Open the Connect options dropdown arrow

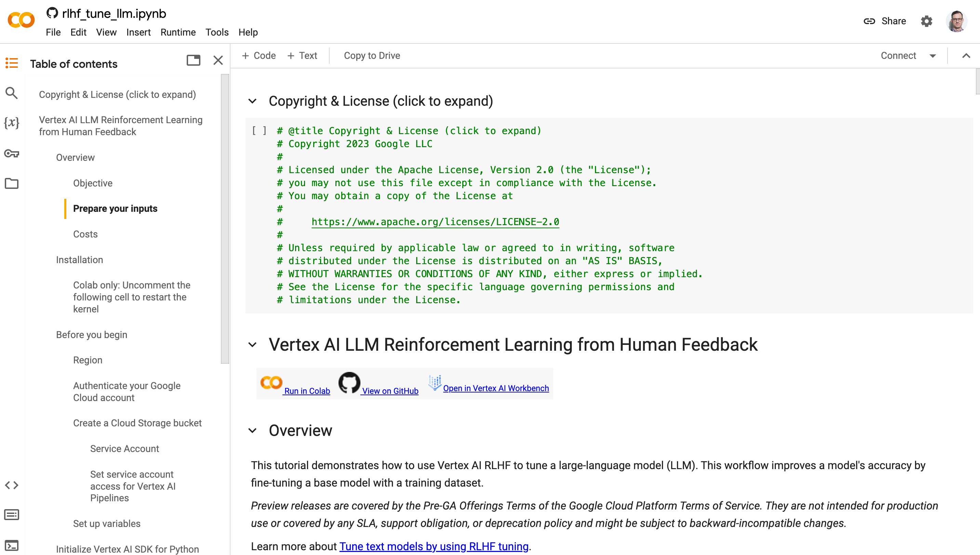coord(933,56)
